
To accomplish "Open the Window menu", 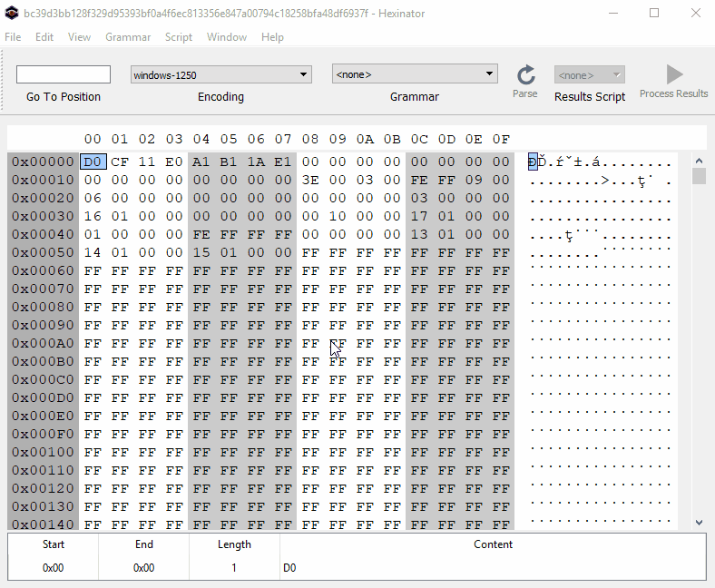I will [x=227, y=37].
